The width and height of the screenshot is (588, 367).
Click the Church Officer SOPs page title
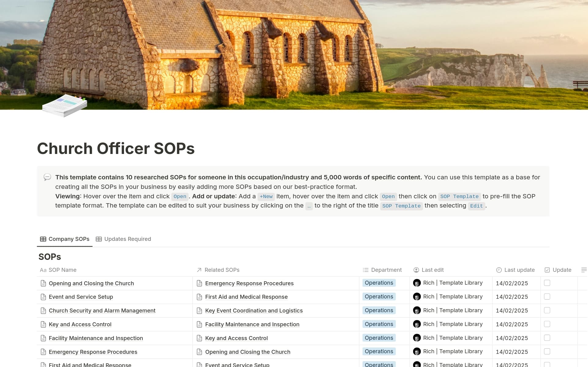click(x=116, y=149)
